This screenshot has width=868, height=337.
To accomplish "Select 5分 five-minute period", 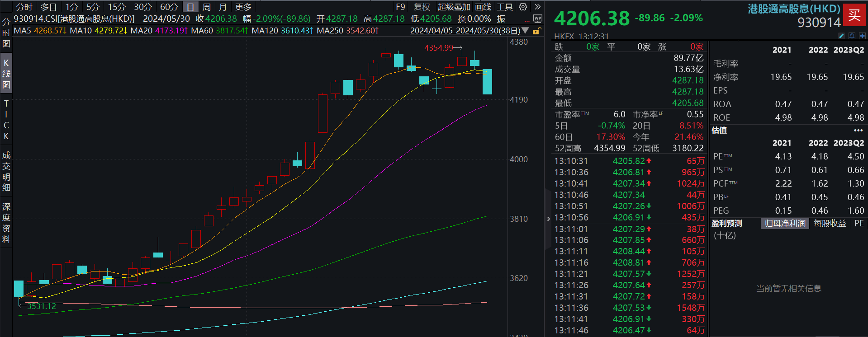I will 93,7.
